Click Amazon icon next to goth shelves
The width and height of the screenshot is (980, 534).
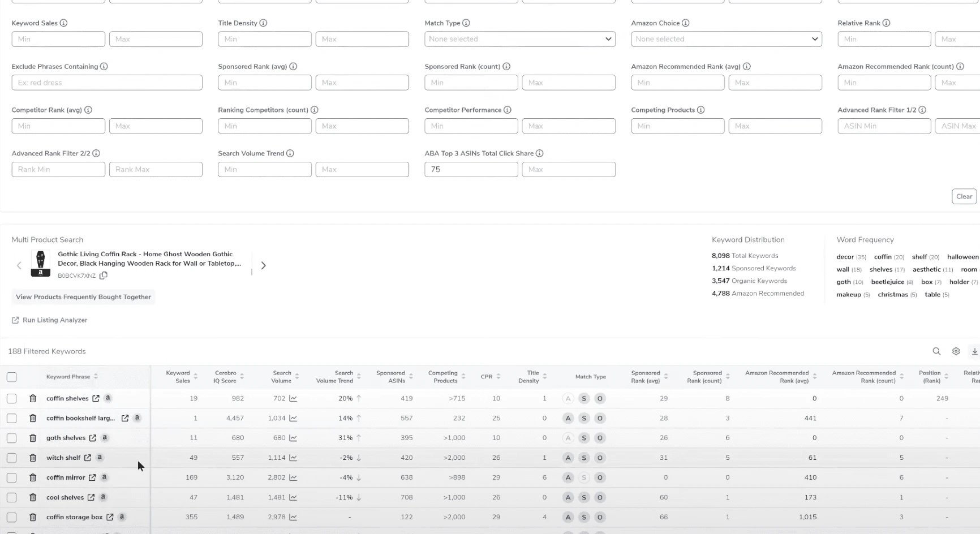[x=105, y=437]
